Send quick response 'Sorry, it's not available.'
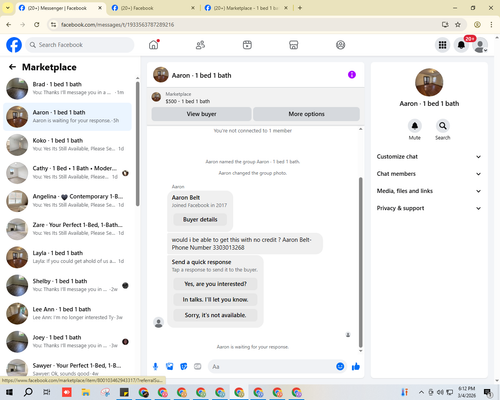The height and width of the screenshot is (400, 500). point(215,315)
